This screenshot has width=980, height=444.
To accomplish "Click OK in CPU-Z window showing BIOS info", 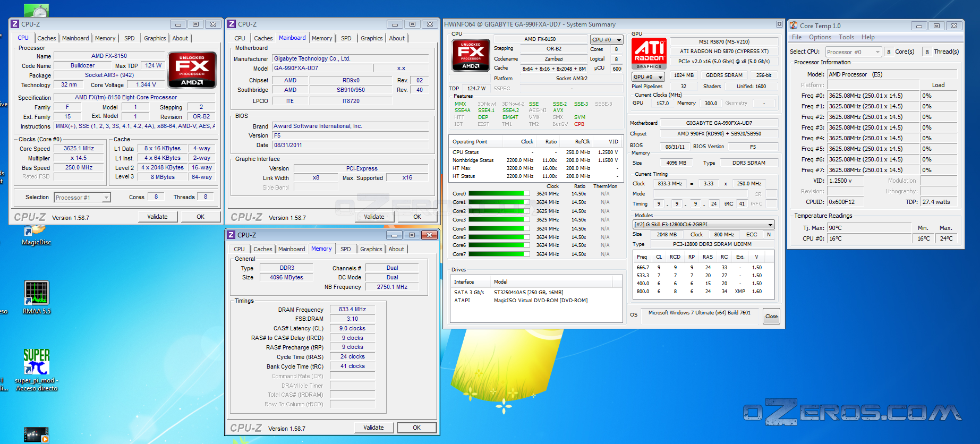I will point(417,217).
